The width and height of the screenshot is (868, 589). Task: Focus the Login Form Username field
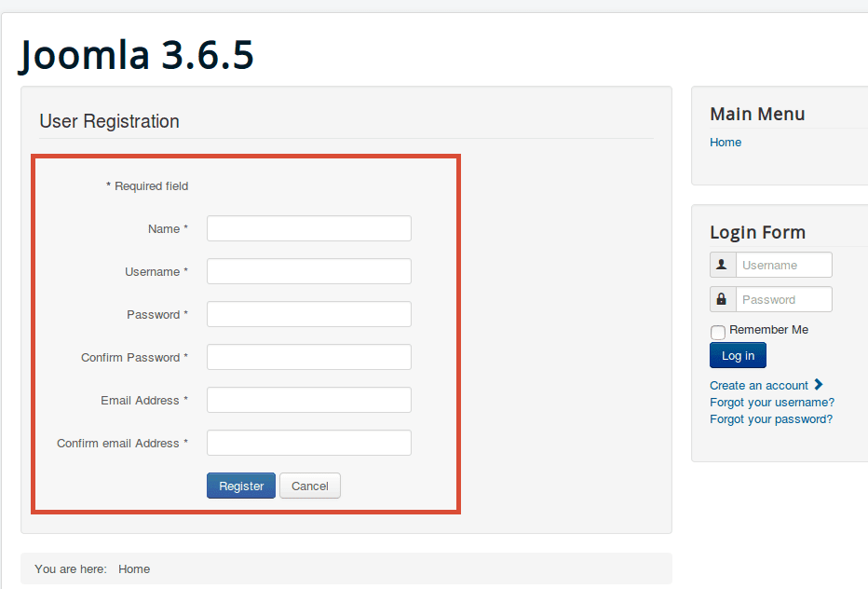coord(784,265)
